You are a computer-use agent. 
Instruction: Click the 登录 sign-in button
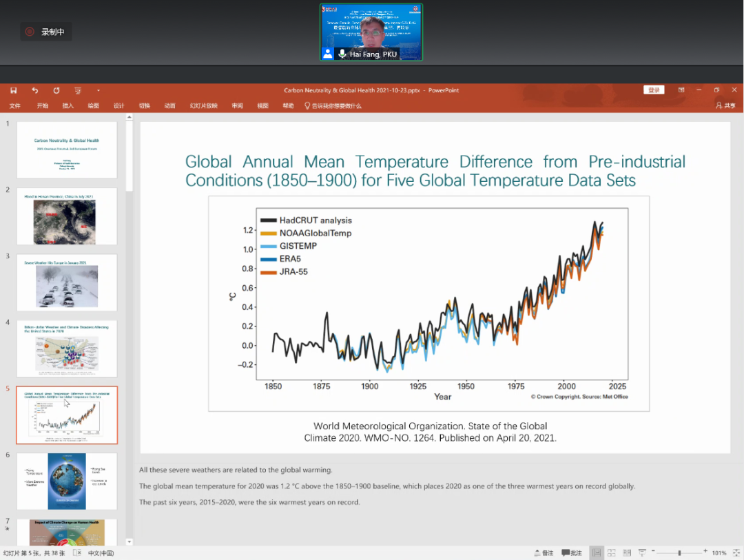point(654,90)
